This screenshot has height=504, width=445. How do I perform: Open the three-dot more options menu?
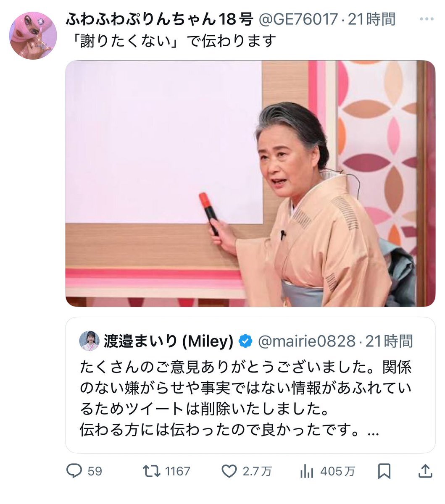[427, 19]
